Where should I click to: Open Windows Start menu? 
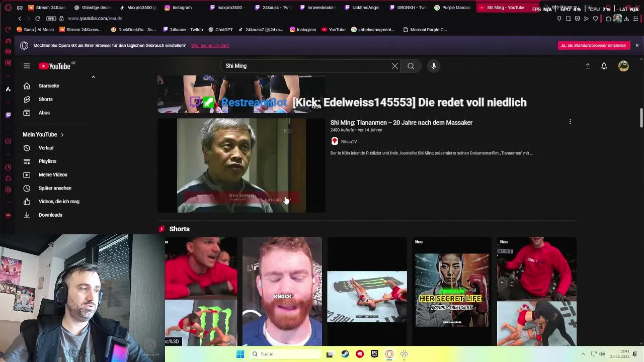pos(240,354)
